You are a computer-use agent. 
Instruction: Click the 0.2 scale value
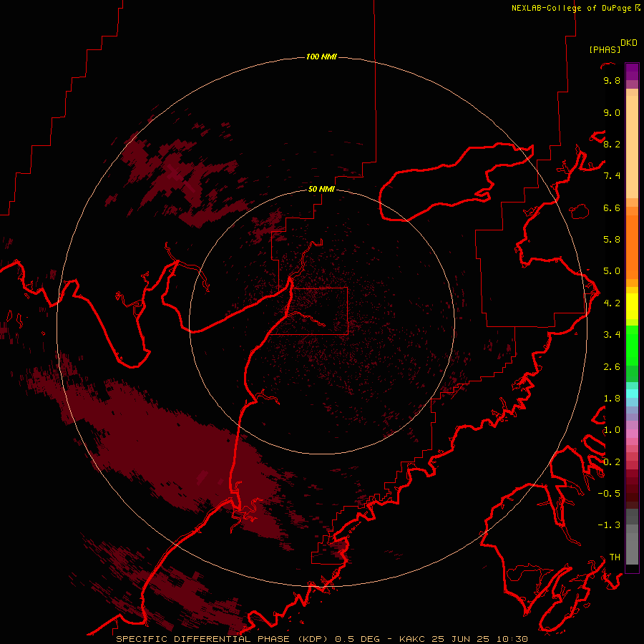pyautogui.click(x=612, y=462)
